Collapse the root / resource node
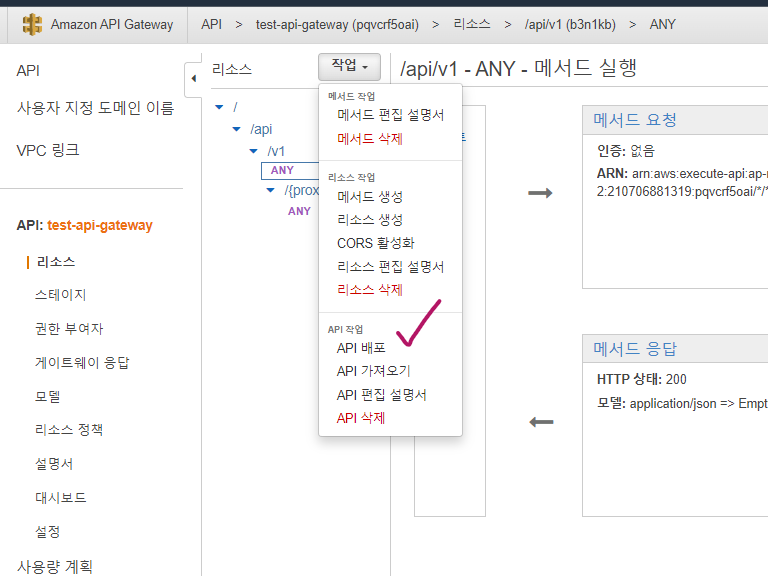768x576 pixels. (x=219, y=107)
